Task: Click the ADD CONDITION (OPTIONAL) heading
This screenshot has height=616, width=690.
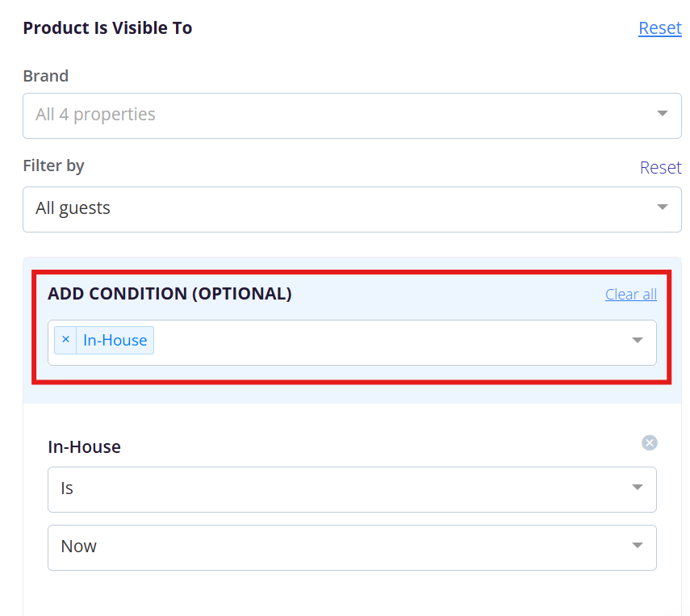Action: (169, 294)
